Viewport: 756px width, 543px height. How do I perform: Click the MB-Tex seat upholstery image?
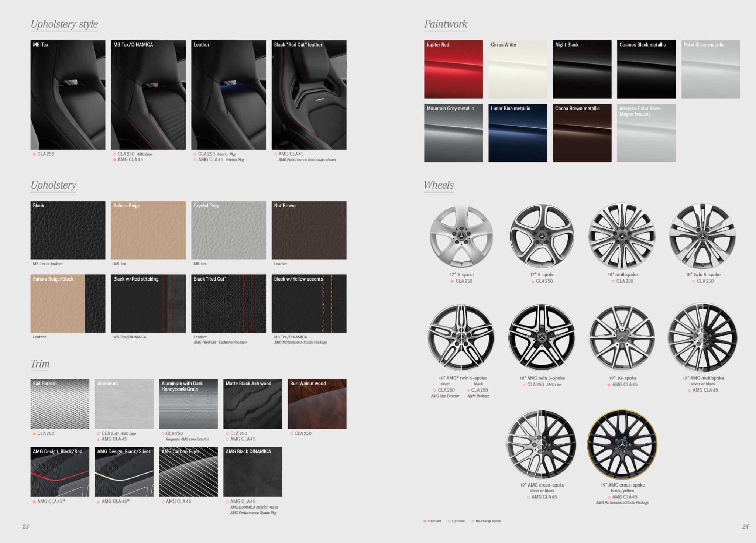(68, 95)
